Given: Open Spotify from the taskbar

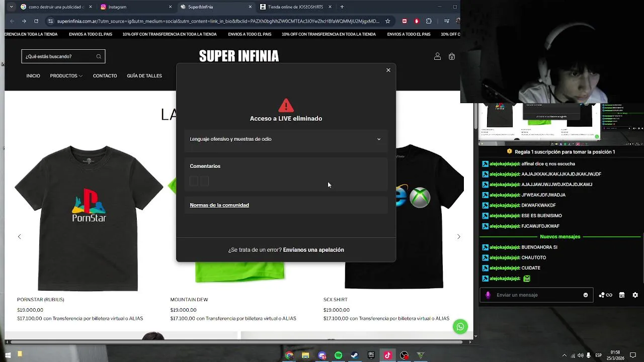Looking at the screenshot, I should click(x=338, y=355).
